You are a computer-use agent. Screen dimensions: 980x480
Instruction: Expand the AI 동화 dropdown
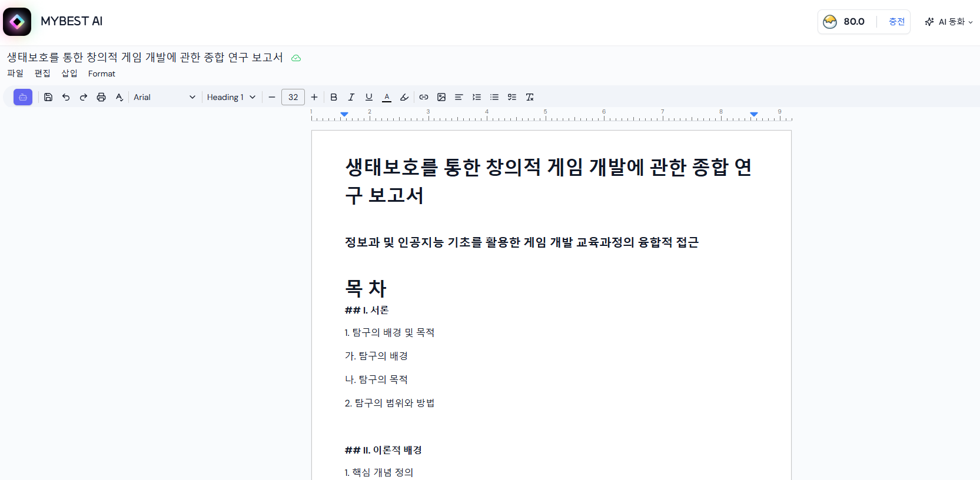(948, 22)
